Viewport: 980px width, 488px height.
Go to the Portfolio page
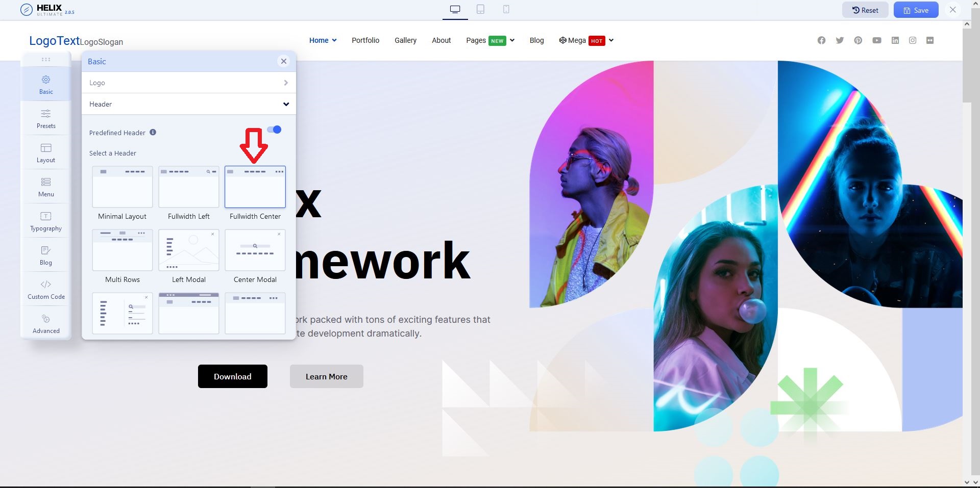tap(365, 40)
